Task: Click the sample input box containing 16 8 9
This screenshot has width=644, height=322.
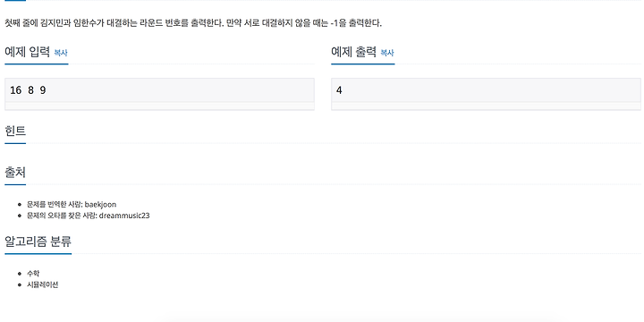Action: click(159, 90)
